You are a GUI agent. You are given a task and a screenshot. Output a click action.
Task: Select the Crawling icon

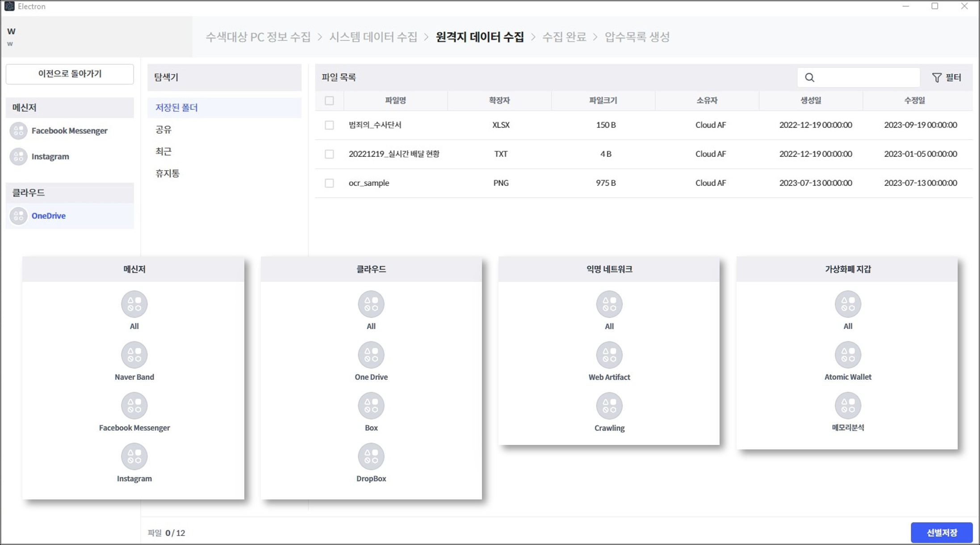[609, 406]
